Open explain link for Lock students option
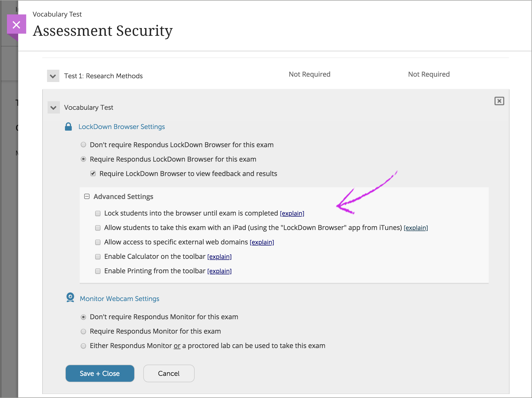Screen dimensions: 532x398 pyautogui.click(x=292, y=213)
